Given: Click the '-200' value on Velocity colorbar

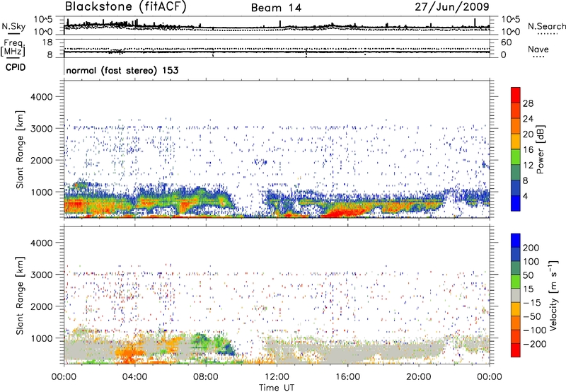Looking at the screenshot, I should tap(533, 344).
